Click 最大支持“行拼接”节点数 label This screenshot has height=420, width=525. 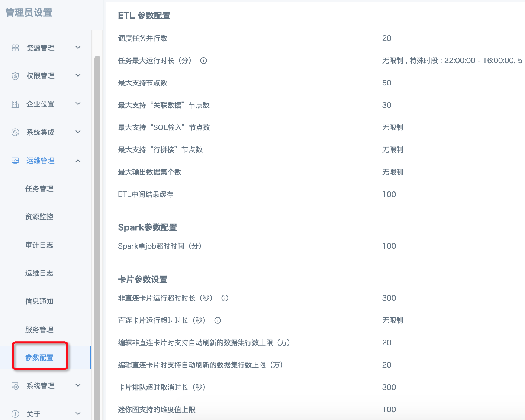click(160, 150)
